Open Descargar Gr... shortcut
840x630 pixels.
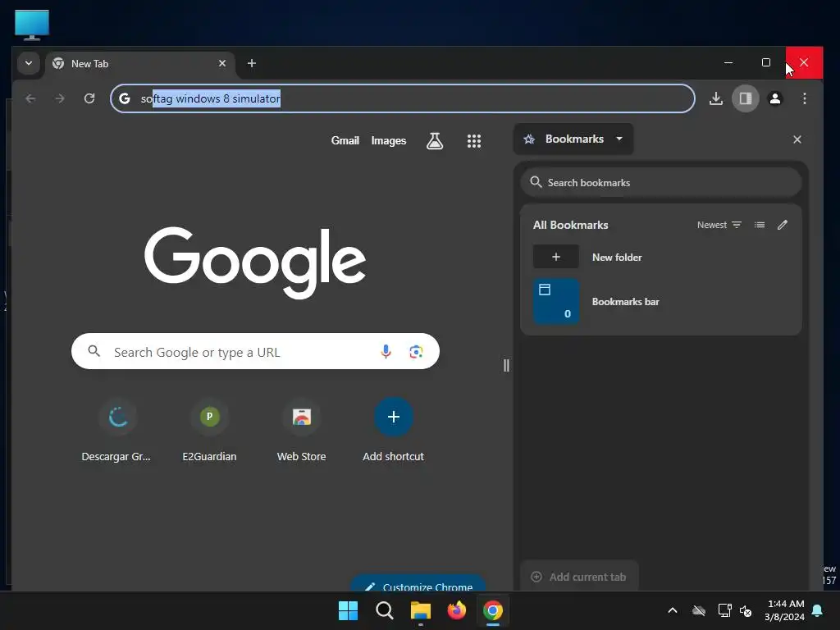click(x=116, y=430)
